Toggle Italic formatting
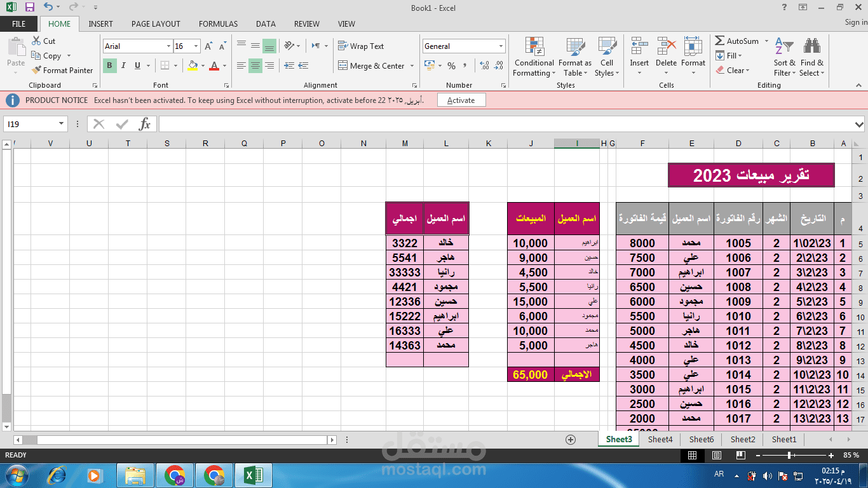The width and height of the screenshot is (868, 488). click(123, 65)
